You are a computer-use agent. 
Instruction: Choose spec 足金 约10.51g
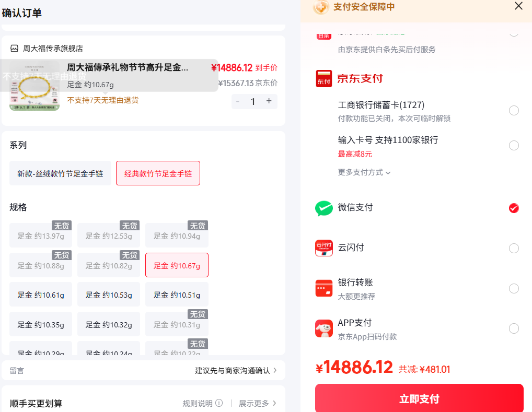point(177,295)
